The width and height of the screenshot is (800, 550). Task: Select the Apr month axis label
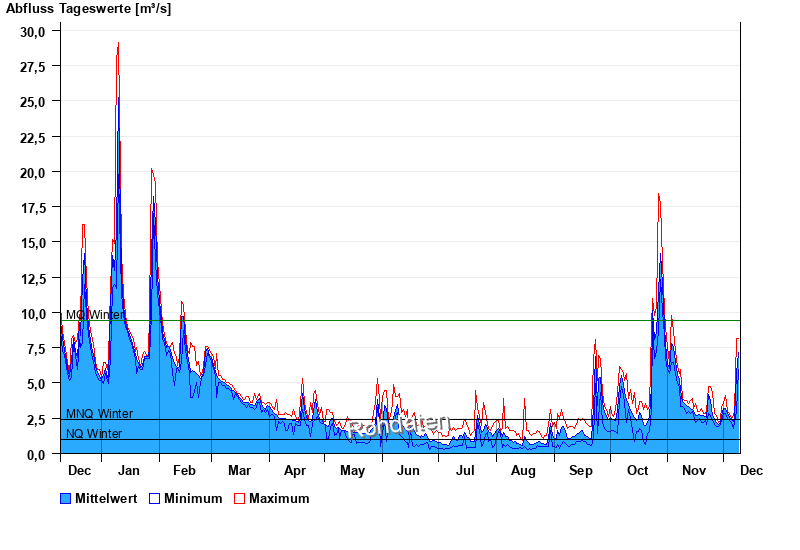(295, 470)
